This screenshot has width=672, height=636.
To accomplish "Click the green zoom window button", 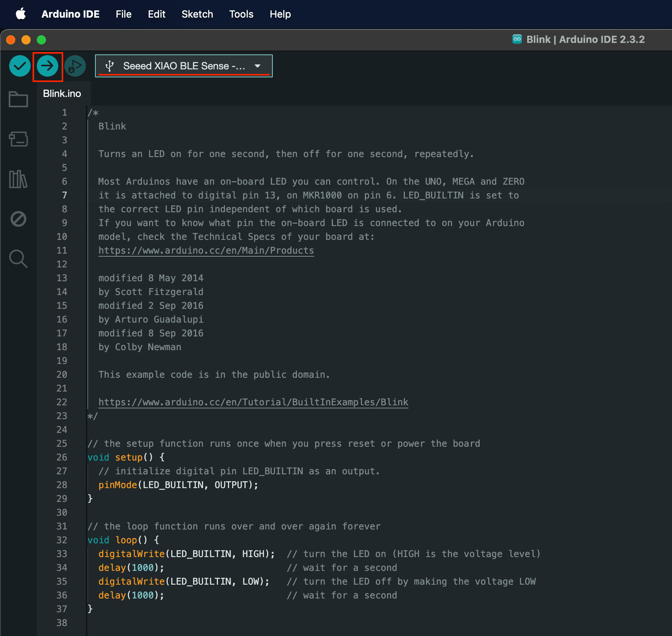I will (x=41, y=40).
